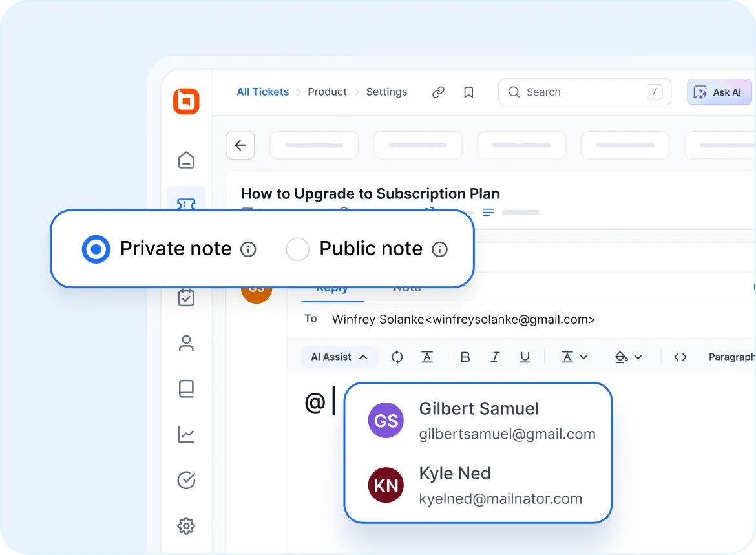Apply italic formatting to the reply text
Viewport: 756px width, 555px height.
[494, 357]
